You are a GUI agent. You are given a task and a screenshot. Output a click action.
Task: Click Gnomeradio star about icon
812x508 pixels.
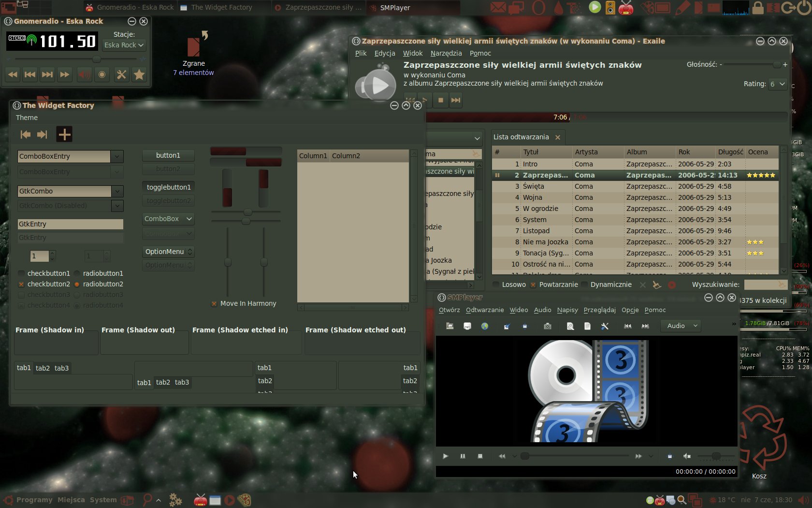coord(139,75)
